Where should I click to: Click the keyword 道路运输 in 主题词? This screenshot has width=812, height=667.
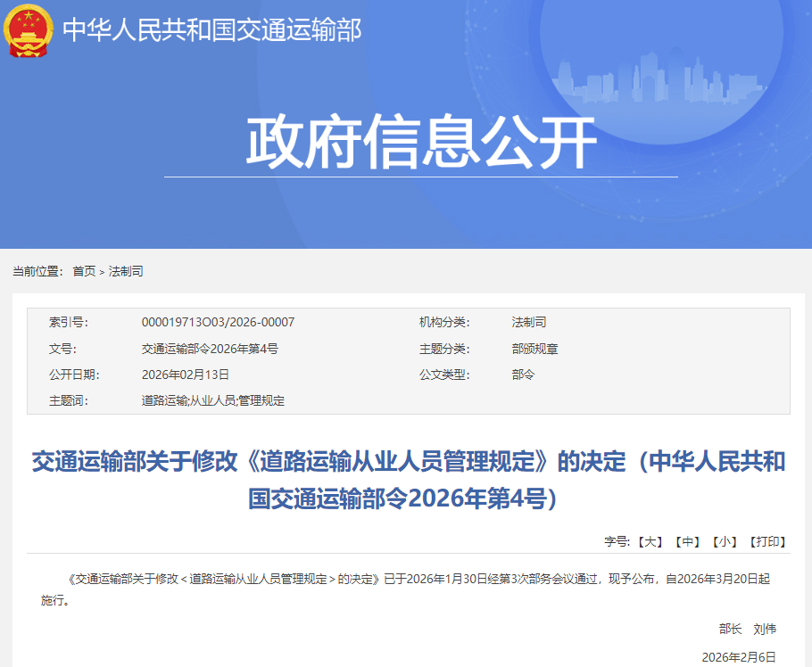[166, 400]
